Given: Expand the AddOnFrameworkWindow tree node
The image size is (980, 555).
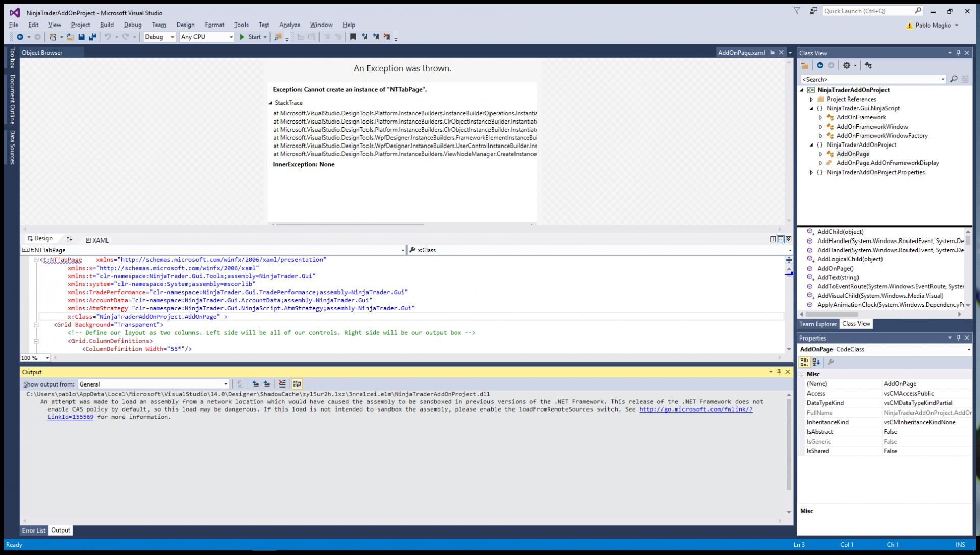Looking at the screenshot, I should click(x=821, y=127).
